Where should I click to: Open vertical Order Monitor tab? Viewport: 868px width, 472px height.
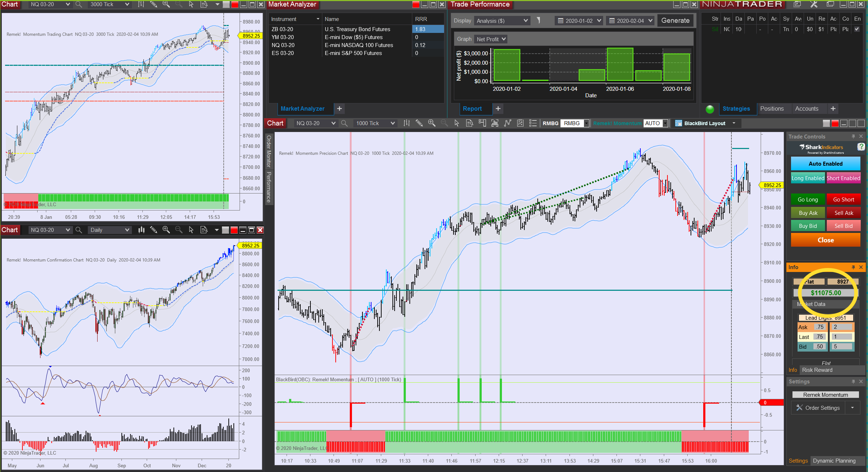(269, 151)
